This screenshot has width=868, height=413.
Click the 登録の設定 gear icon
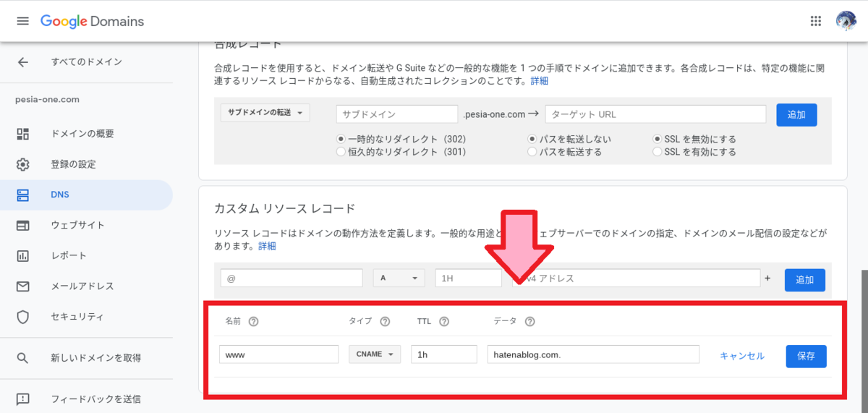(23, 164)
